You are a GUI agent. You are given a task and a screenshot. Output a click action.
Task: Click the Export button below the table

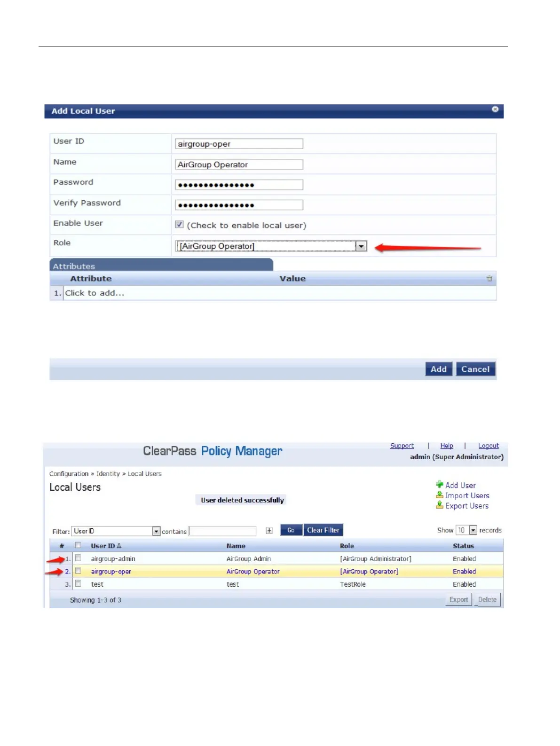pyautogui.click(x=458, y=600)
